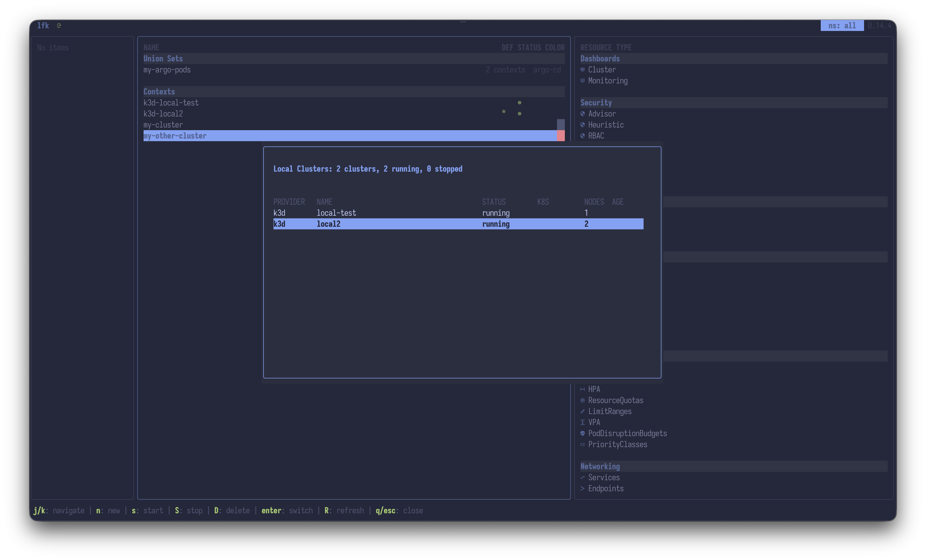Click the Advisor shield icon
This screenshot has height=560, width=926.
pyautogui.click(x=582, y=114)
